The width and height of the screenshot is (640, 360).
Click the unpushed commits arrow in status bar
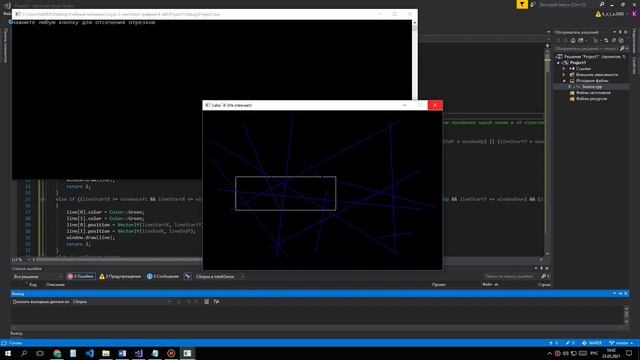pyautogui.click(x=553, y=343)
